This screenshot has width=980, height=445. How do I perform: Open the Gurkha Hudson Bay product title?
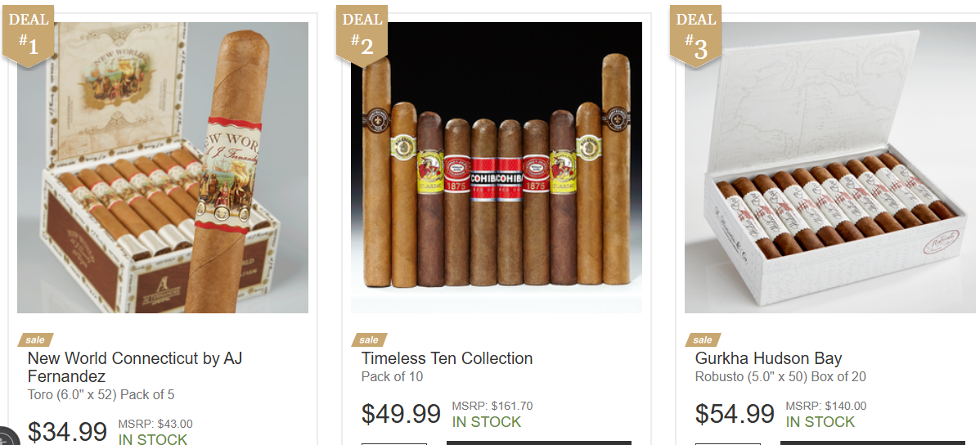(768, 359)
